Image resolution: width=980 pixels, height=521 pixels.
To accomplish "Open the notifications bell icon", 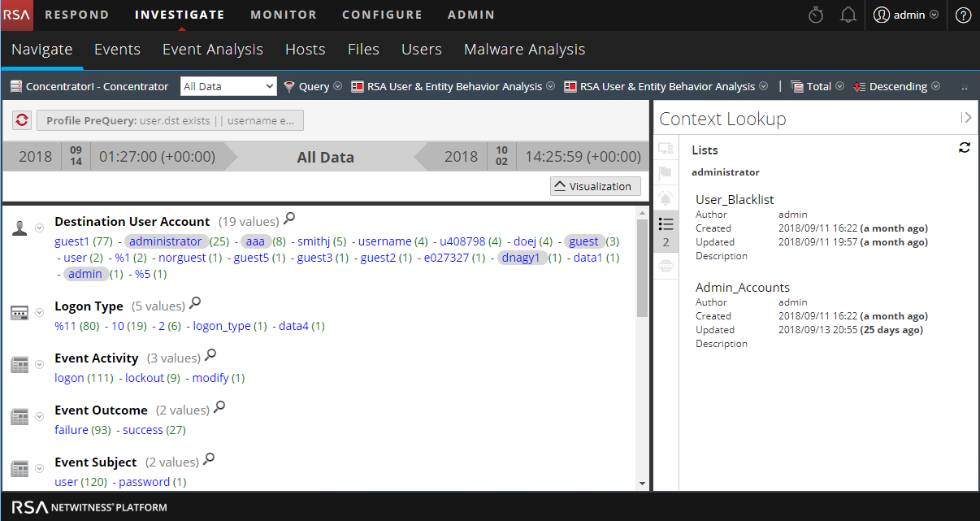I will (848, 15).
